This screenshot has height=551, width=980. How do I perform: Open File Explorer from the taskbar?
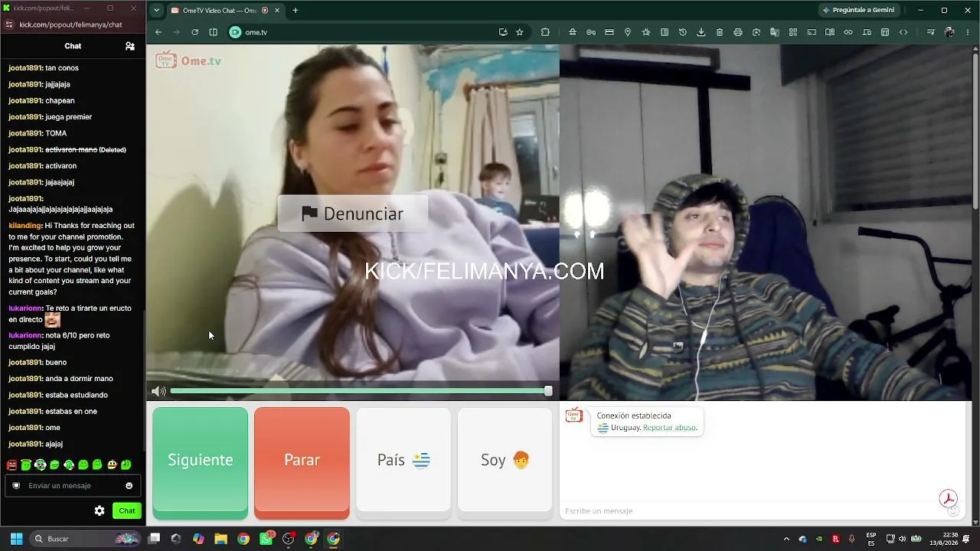pos(220,539)
